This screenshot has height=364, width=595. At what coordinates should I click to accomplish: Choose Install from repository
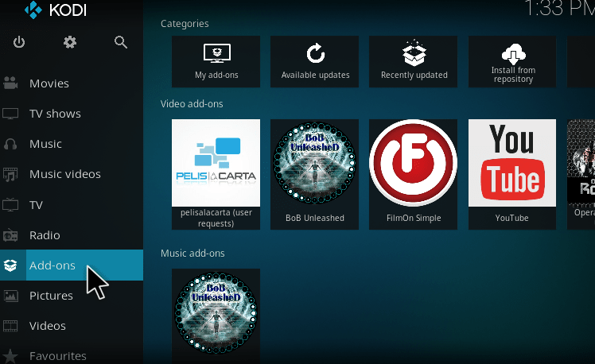(512, 61)
